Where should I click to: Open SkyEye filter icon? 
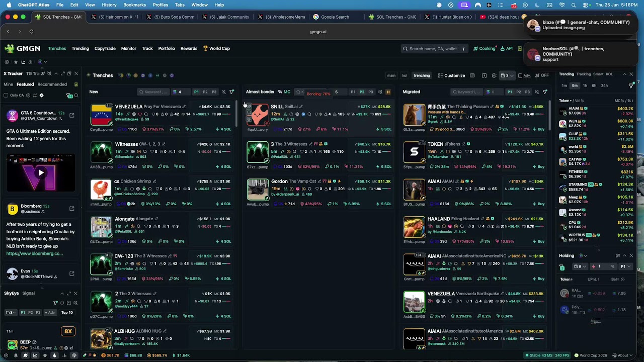pos(55,303)
